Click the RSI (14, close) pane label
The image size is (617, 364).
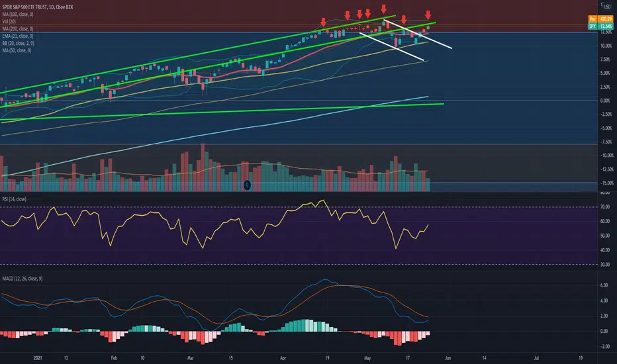click(x=14, y=199)
